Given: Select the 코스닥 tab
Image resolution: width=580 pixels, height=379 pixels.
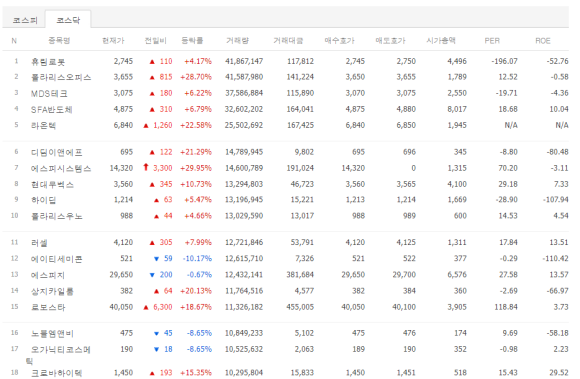Looking at the screenshot, I should click(x=68, y=20).
